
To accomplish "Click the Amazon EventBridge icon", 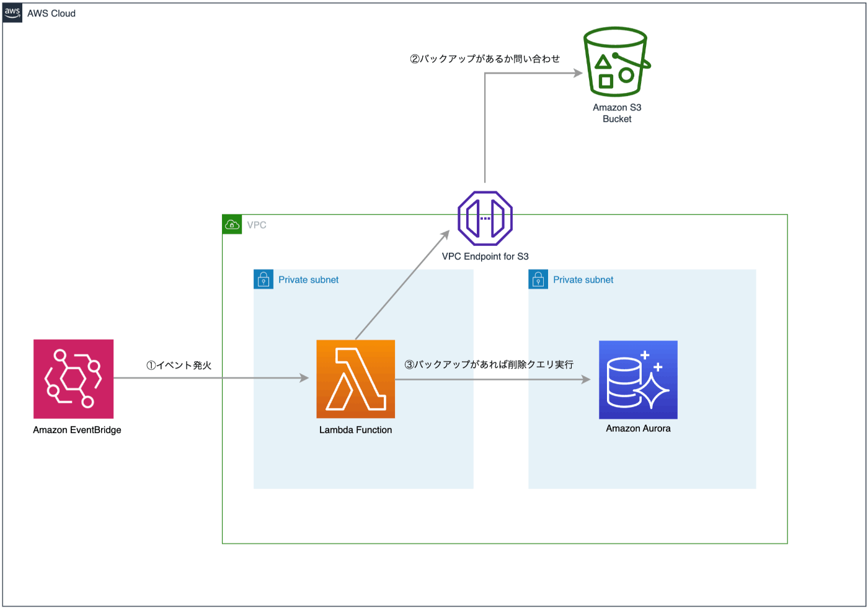I will [73, 379].
